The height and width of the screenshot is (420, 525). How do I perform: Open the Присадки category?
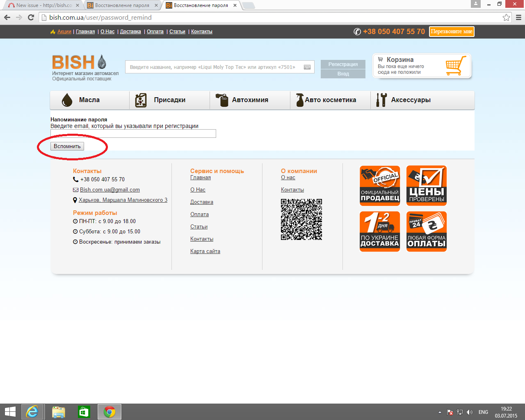tap(169, 100)
